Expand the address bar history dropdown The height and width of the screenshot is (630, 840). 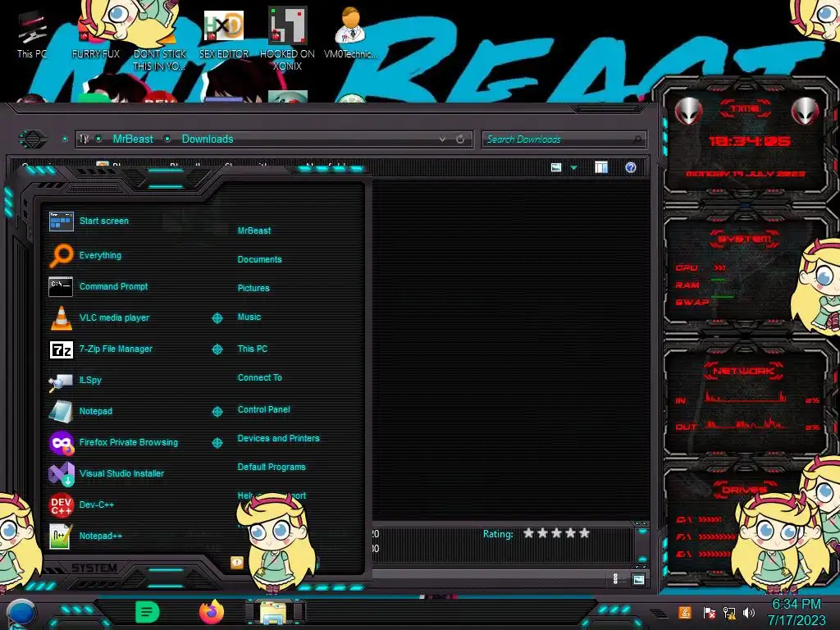tap(442, 139)
